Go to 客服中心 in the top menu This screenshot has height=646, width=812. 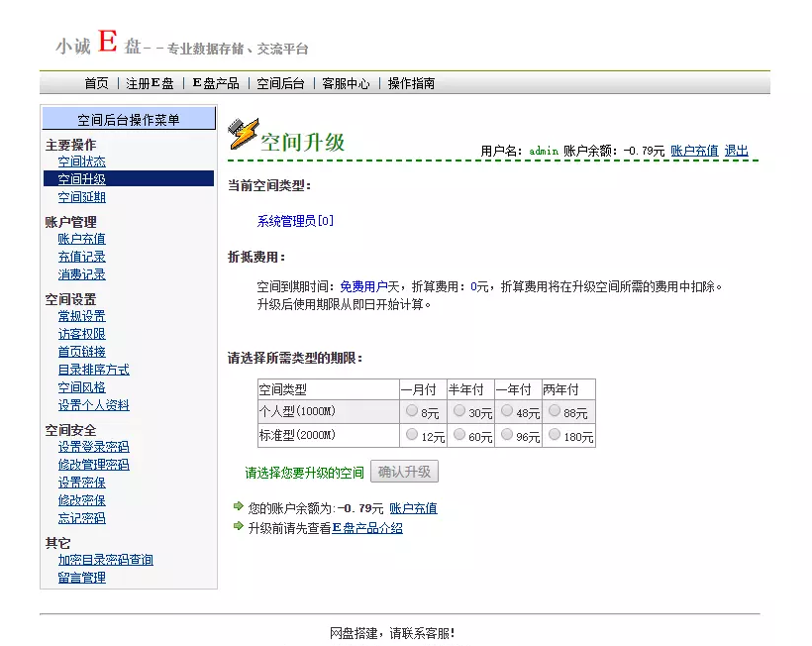344,83
